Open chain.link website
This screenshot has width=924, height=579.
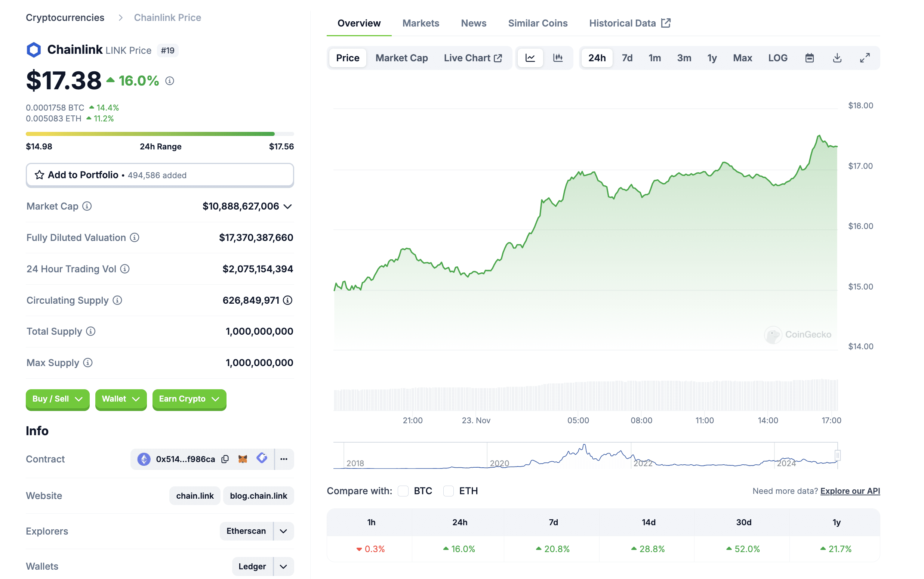(195, 496)
